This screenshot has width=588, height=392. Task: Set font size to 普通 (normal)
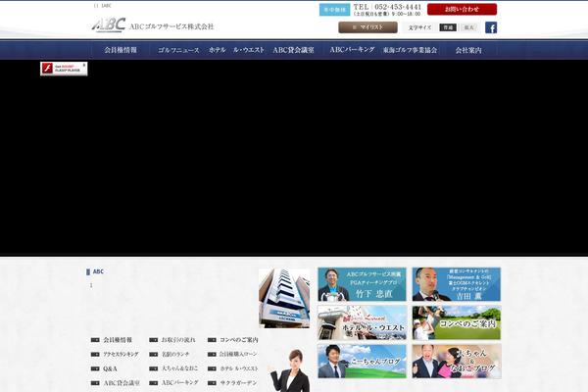tap(448, 27)
